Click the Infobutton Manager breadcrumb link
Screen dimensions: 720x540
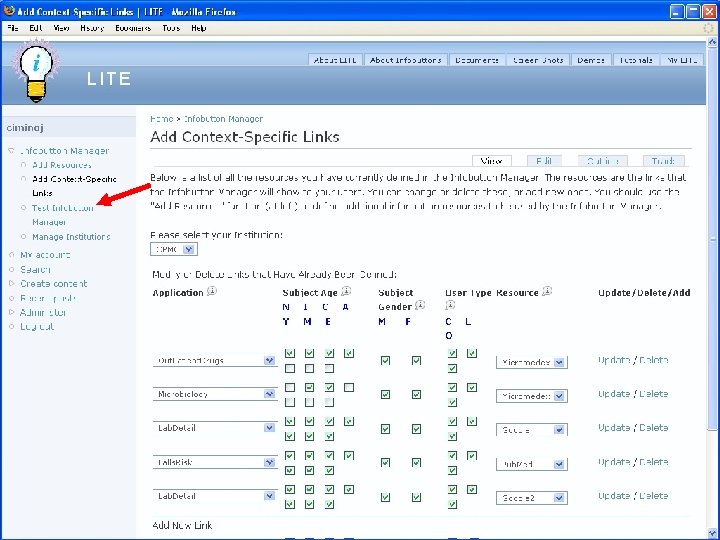click(223, 119)
